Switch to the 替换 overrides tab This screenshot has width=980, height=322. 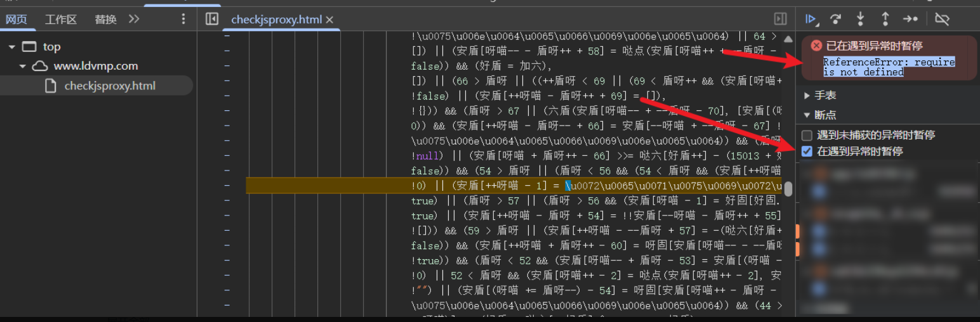click(105, 20)
